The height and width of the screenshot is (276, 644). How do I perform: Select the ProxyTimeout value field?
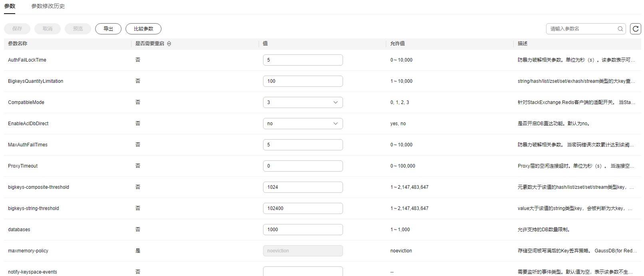click(x=303, y=166)
